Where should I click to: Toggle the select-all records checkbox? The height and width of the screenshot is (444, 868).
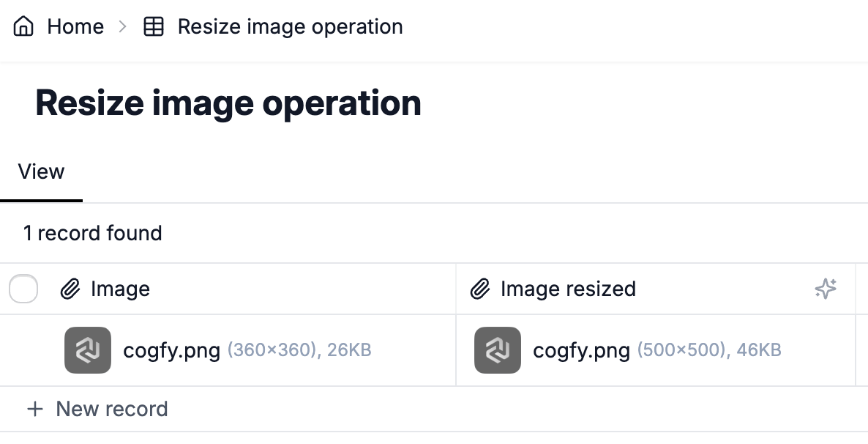(23, 289)
